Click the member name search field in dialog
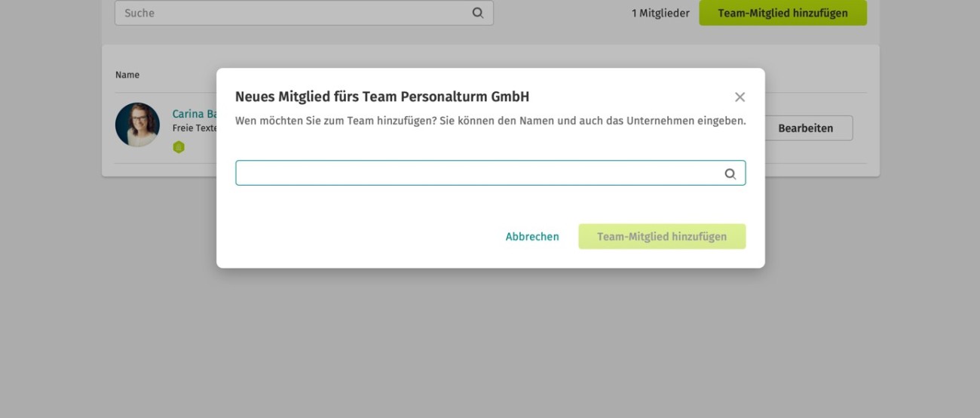980x418 pixels. [490, 173]
